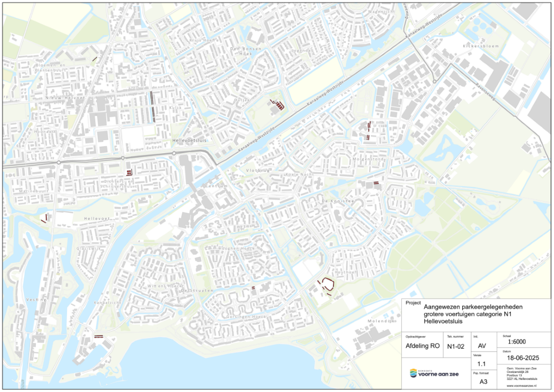This screenshot has width=554, height=392.
Task: Select the Centrum district label
Action: tap(217, 186)
